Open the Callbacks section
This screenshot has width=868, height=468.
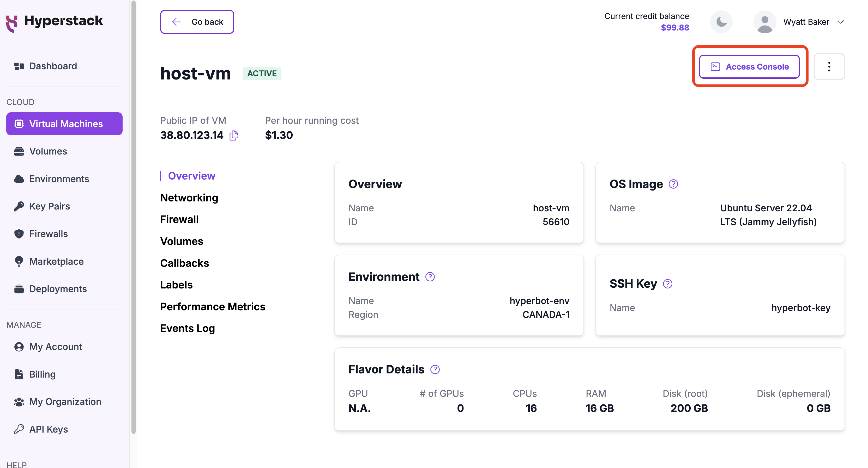point(185,263)
